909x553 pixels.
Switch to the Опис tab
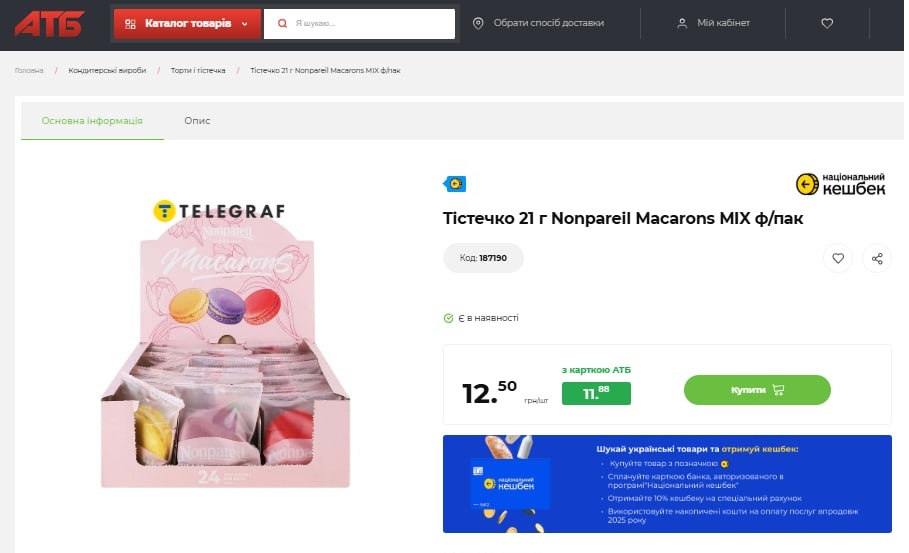click(x=197, y=121)
